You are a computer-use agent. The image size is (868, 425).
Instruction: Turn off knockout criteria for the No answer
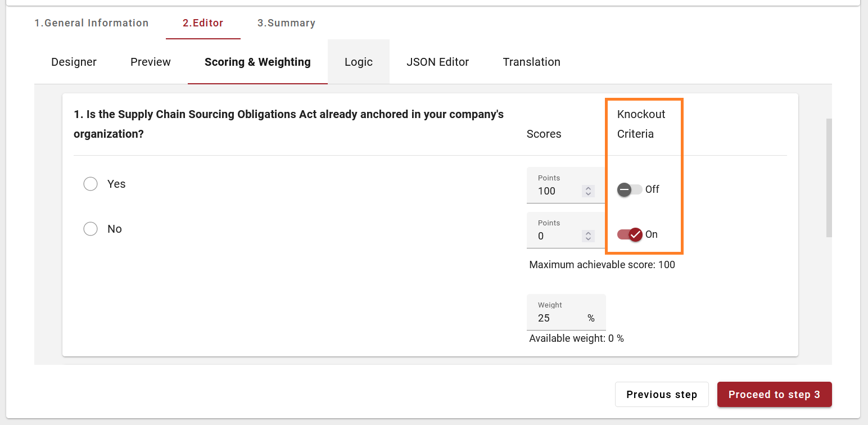(629, 234)
